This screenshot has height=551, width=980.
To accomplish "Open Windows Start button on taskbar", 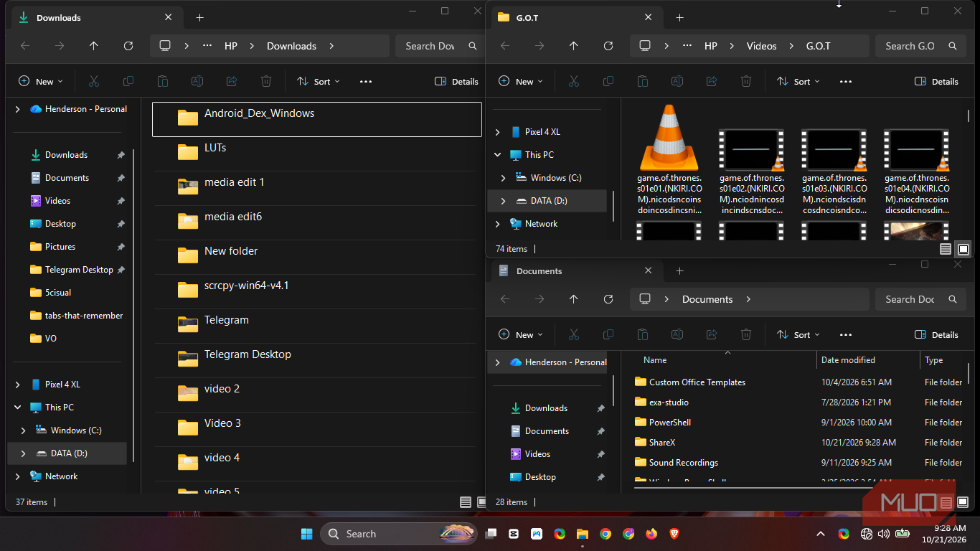I will 307,534.
